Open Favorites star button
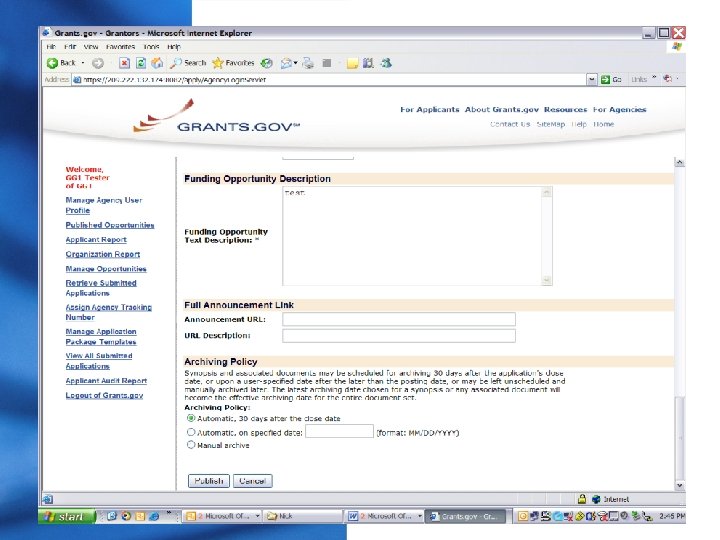This screenshot has height=540, width=720. click(233, 63)
